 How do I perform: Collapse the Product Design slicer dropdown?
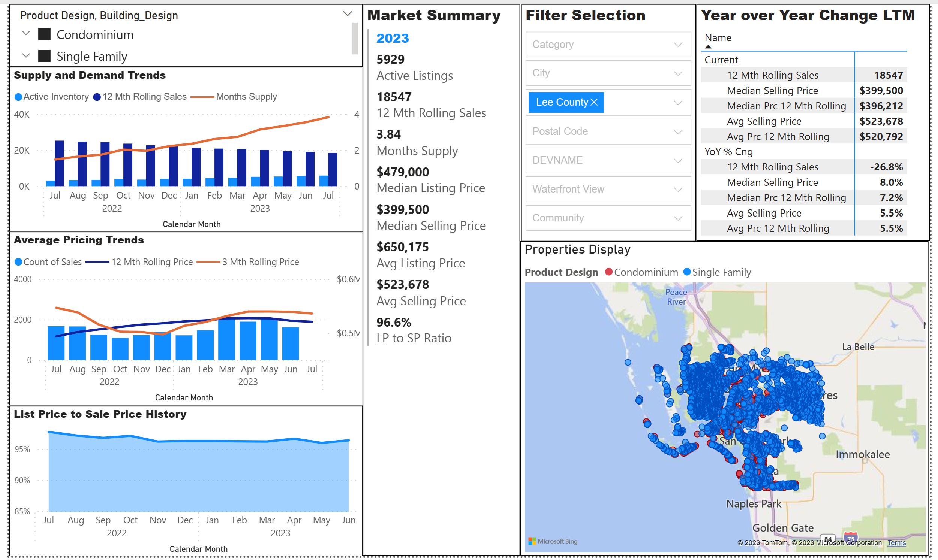pos(348,14)
